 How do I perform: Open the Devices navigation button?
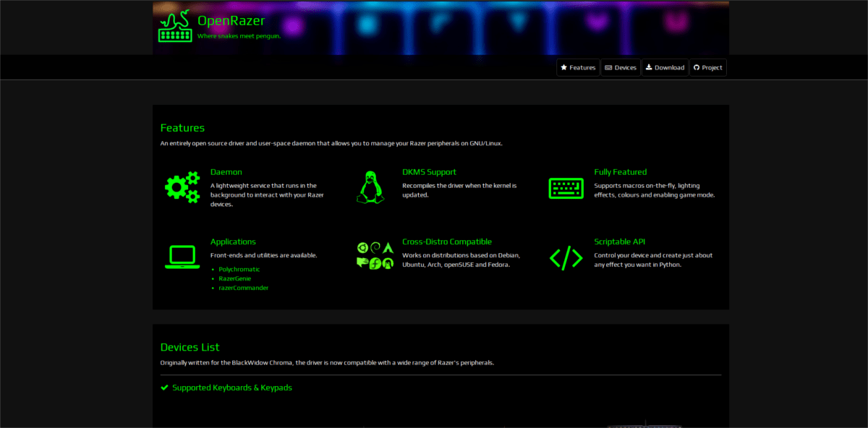coord(621,68)
